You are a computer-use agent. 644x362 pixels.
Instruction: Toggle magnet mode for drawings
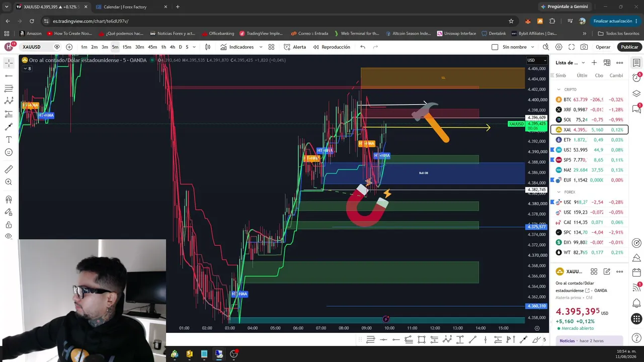point(9,200)
